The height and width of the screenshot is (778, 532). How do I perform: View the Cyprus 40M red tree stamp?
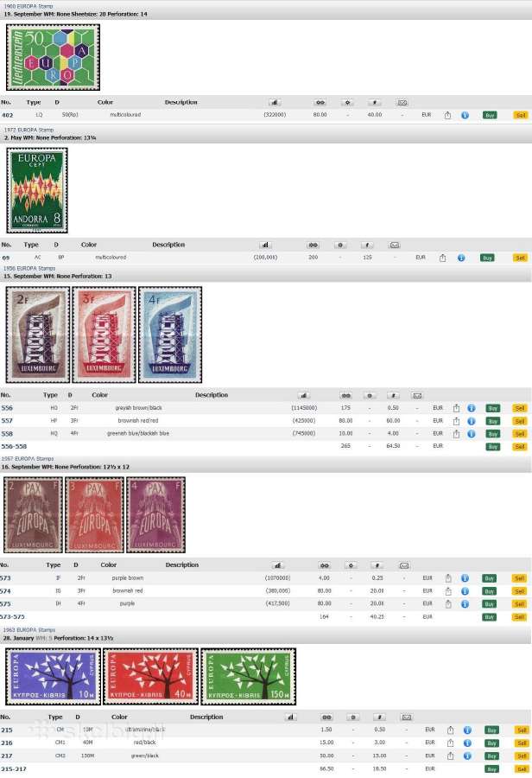coord(151,676)
